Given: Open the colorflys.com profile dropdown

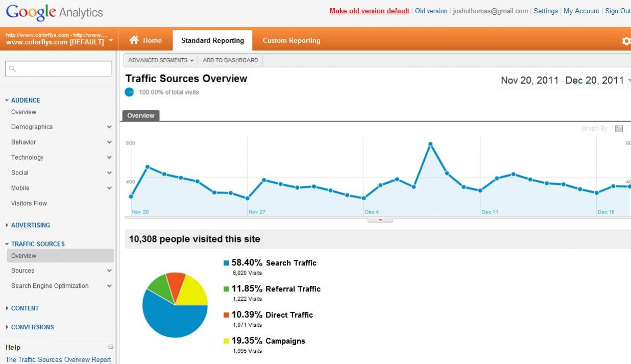Looking at the screenshot, I should coord(111,39).
